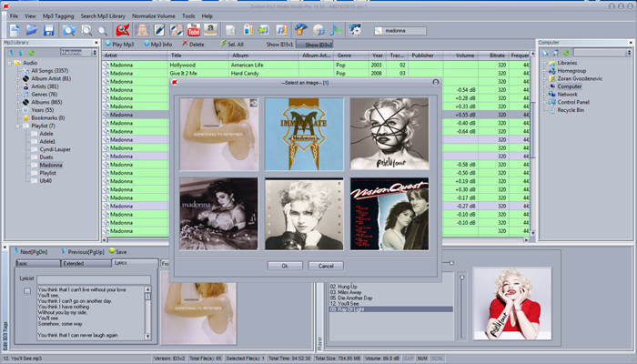Sort the list by the Year column header
Image resolution: width=637 pixels, height=364 pixels.
coord(378,56)
